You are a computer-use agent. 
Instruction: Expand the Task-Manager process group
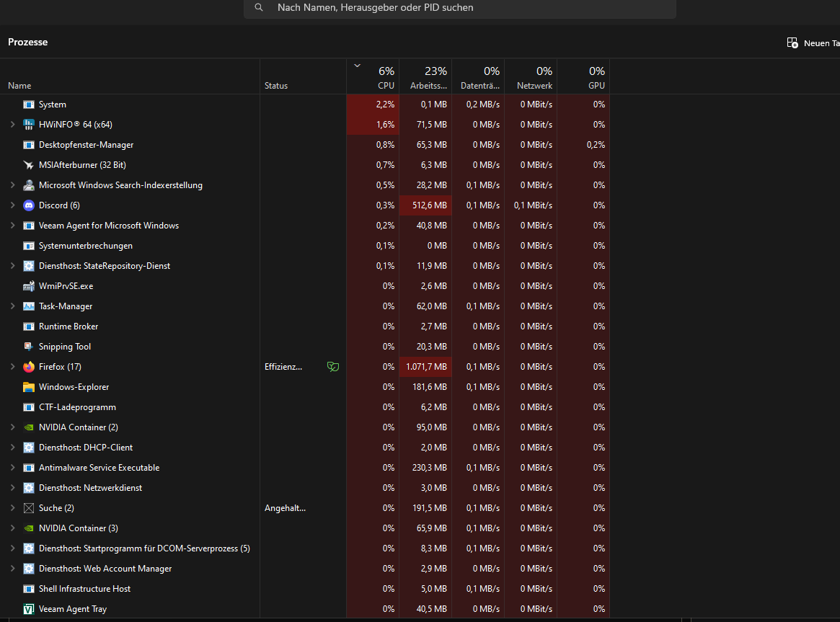point(12,306)
